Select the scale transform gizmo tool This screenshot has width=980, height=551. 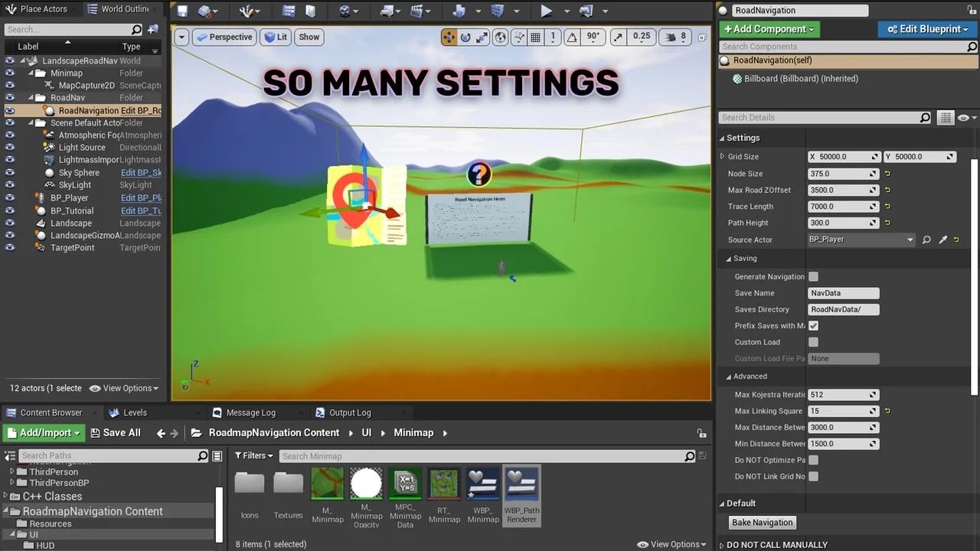482,37
